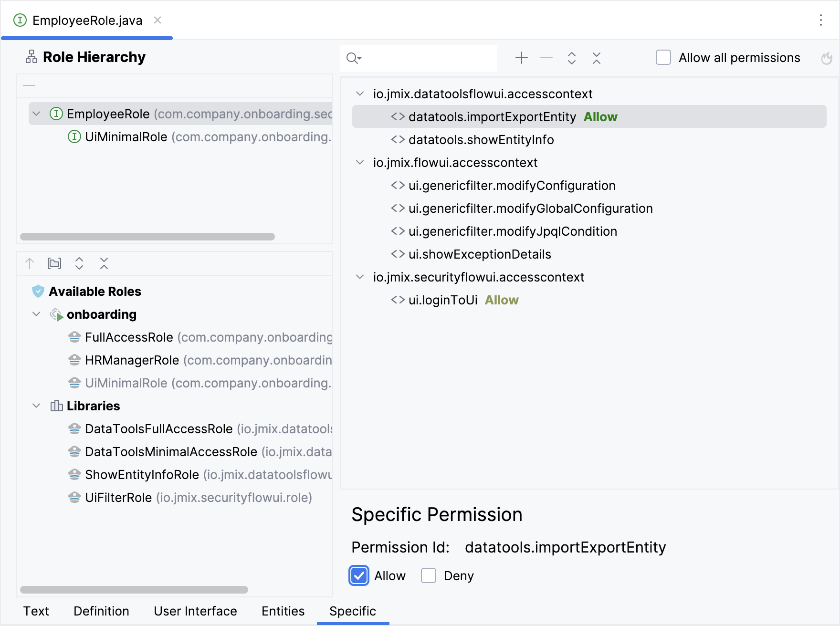Click the Collapse All icon in permissions toolbar
The width and height of the screenshot is (840, 626).
pyautogui.click(x=596, y=58)
